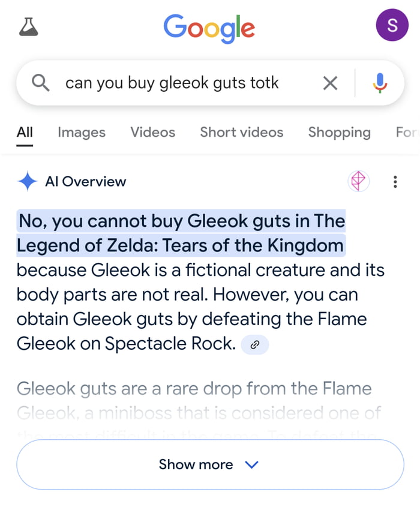Select the highlighted 'cannot buy Gleeok guts' text
This screenshot has height=510, width=420.
point(180,233)
